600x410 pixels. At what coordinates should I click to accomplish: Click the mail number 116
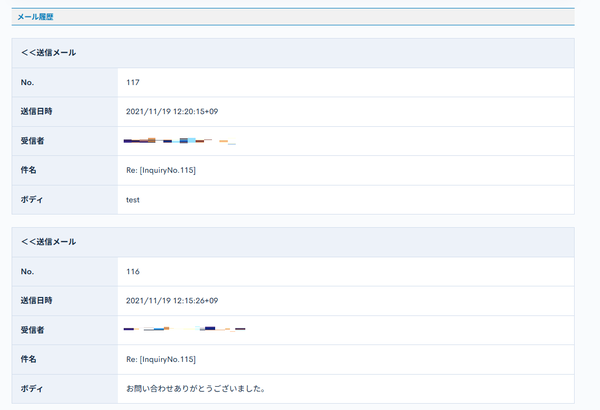tap(133, 271)
